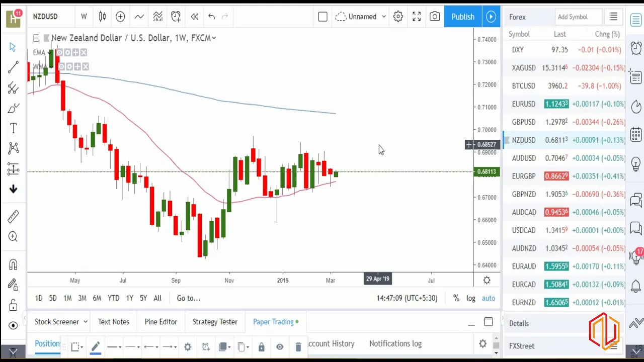644x362 pixels.
Task: Change the W timeframe interval
Action: [84, 17]
